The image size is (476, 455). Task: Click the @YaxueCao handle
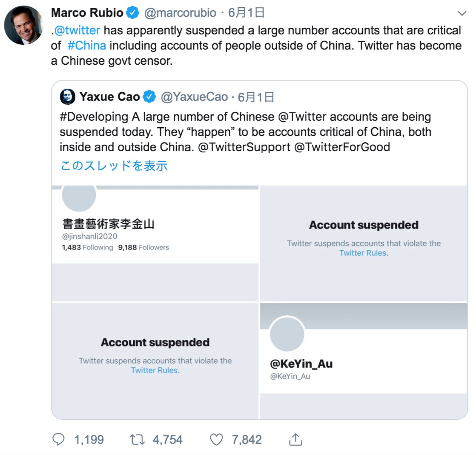tap(194, 97)
